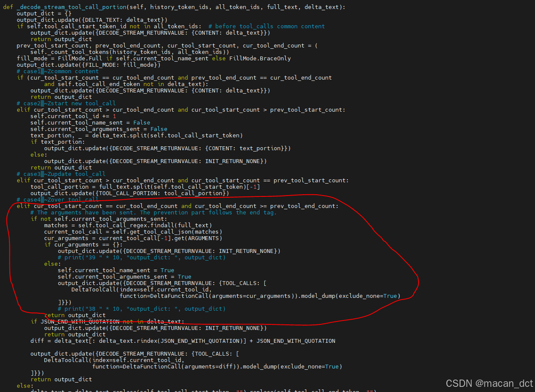Click the 'fill_mode = FillMode.Full' line
Image resolution: width=535 pixels, height=392 pixels.
[154, 58]
